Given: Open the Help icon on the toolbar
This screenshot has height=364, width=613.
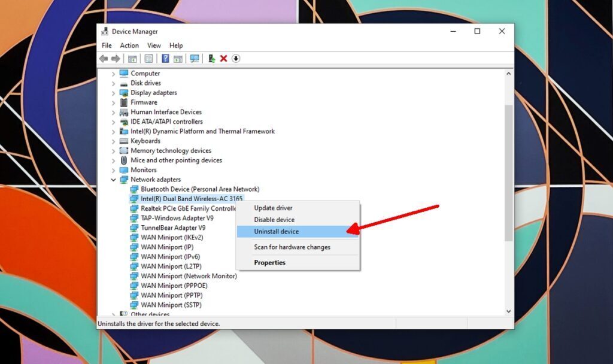Looking at the screenshot, I should click(166, 58).
